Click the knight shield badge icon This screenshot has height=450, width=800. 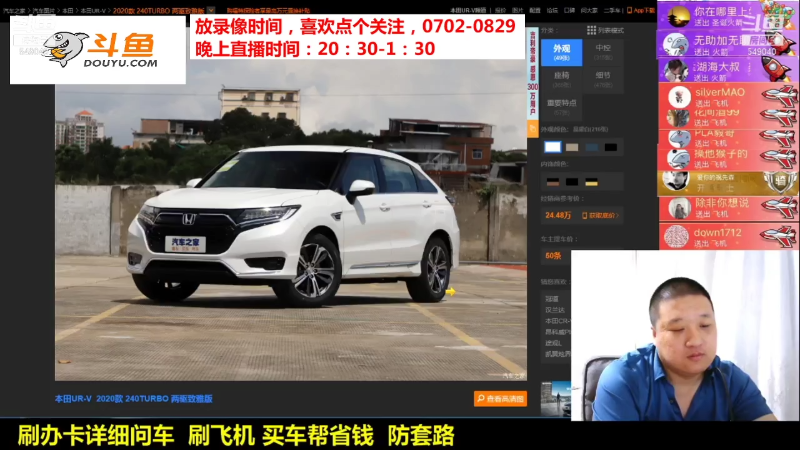(x=780, y=182)
